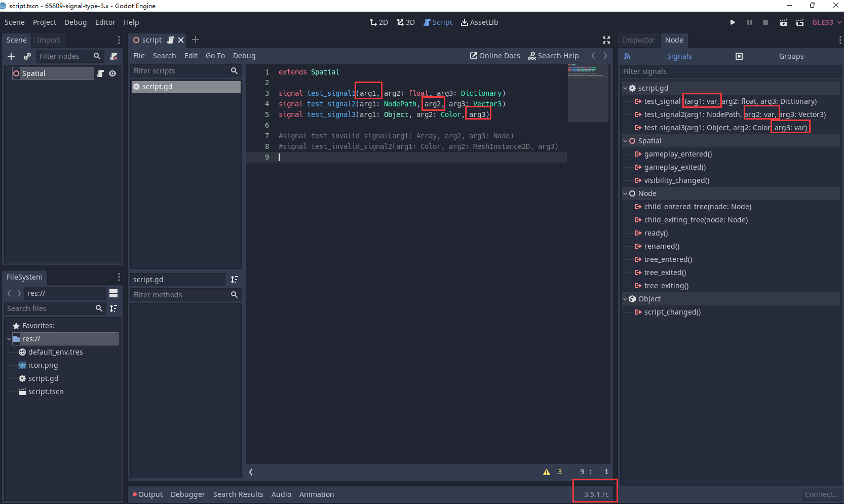Viewport: 844px width, 504px height.
Task: Toggle alphabetical sorting of method list
Action: click(x=234, y=280)
